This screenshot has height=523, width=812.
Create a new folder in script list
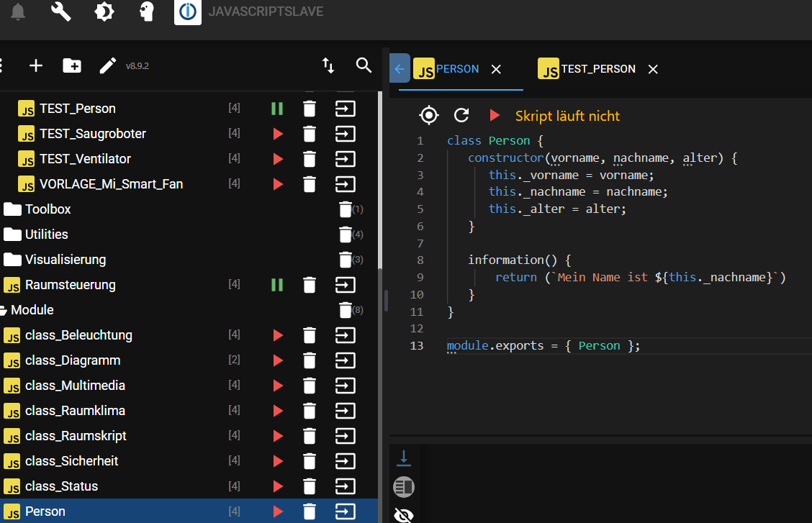pyautogui.click(x=72, y=66)
